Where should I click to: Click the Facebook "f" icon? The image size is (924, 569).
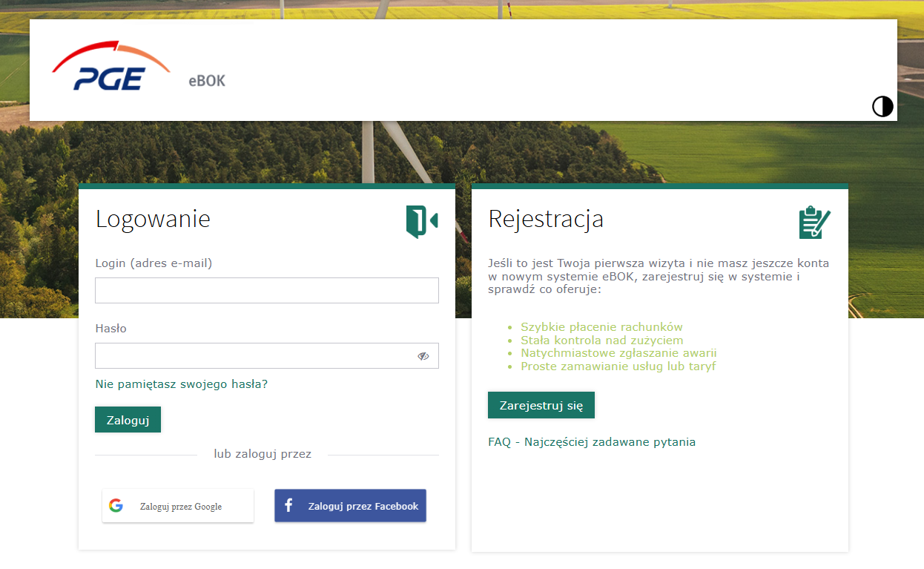288,505
